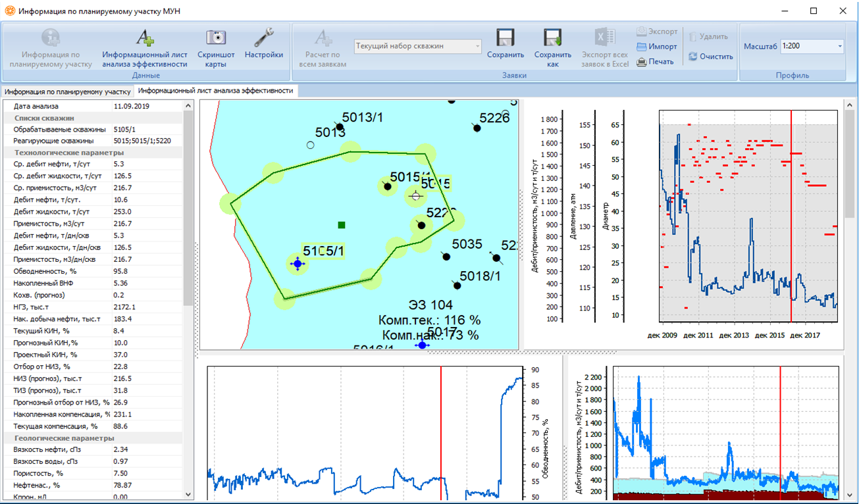Viewport: 859px width, 504px height.
Task: Clear data using Очистить
Action: click(710, 57)
